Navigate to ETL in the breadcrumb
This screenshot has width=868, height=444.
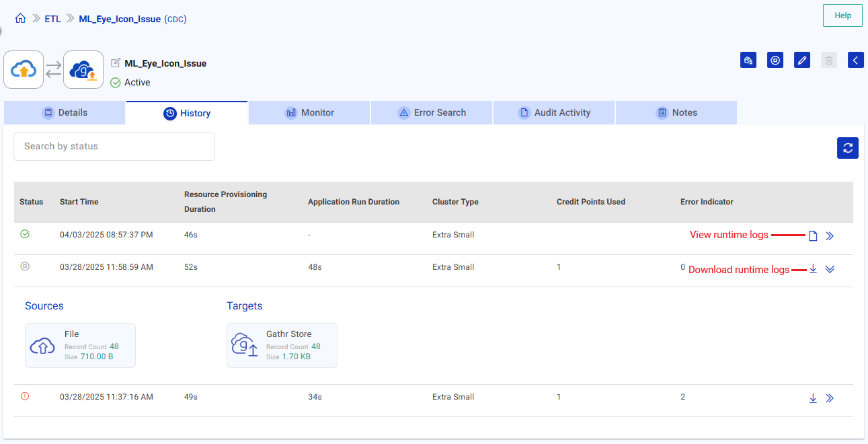point(52,19)
